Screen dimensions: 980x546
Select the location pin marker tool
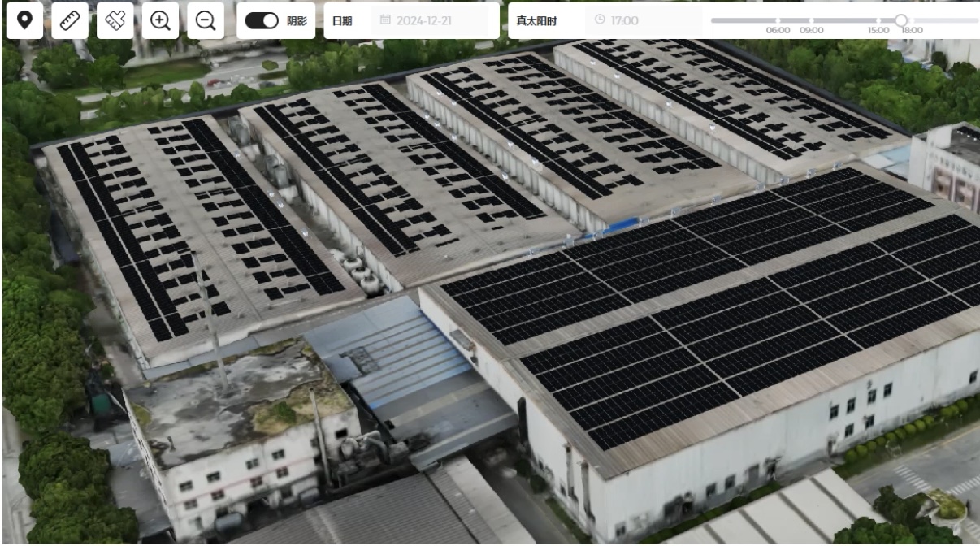click(x=24, y=20)
